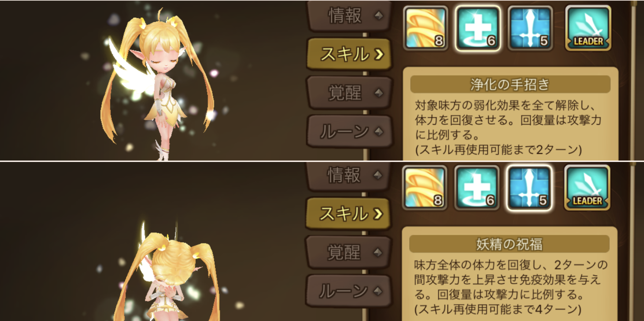Select the highlighted sword skill in bottom panel

click(529, 188)
